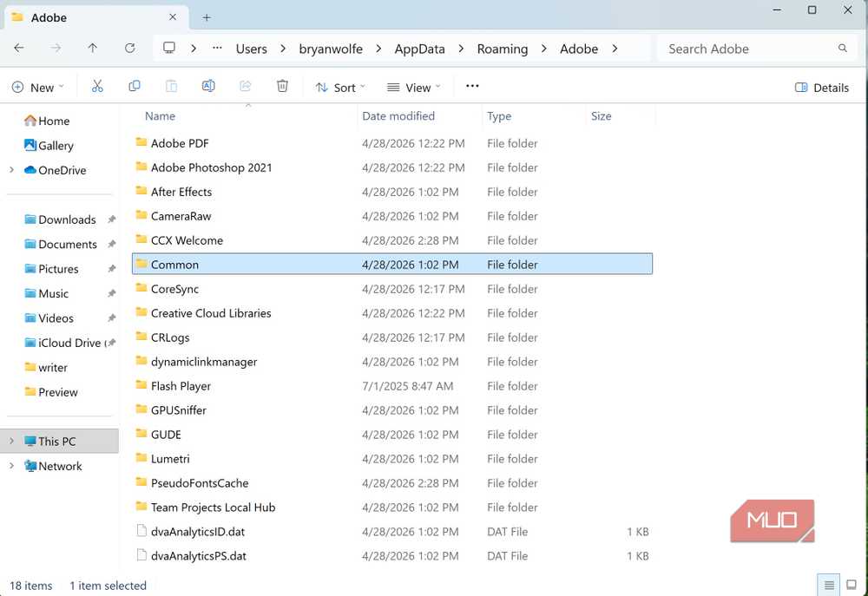868x596 pixels.
Task: Select the Adobe PDF folder
Action: pyautogui.click(x=392, y=143)
